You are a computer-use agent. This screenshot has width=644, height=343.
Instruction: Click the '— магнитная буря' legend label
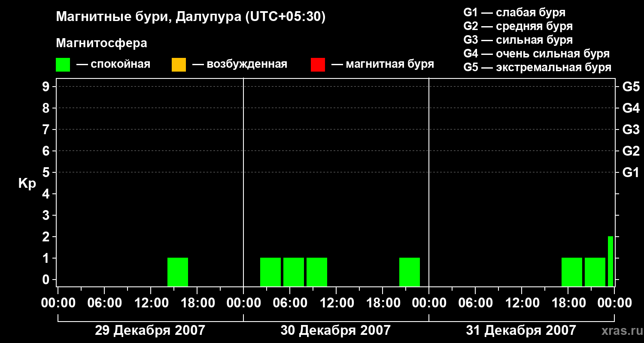pyautogui.click(x=383, y=65)
